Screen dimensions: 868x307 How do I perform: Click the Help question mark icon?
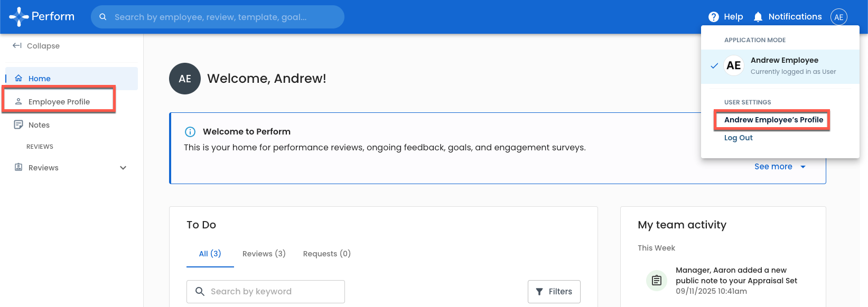pyautogui.click(x=714, y=17)
